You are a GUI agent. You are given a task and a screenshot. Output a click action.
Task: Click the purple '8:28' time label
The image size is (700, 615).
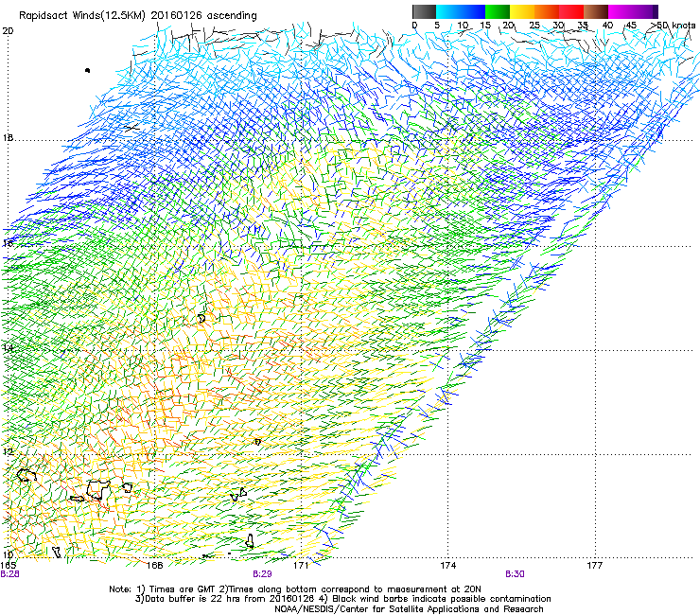pyautogui.click(x=9, y=574)
